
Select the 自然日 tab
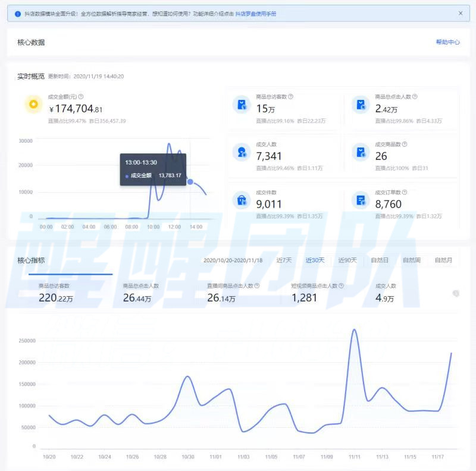(380, 260)
